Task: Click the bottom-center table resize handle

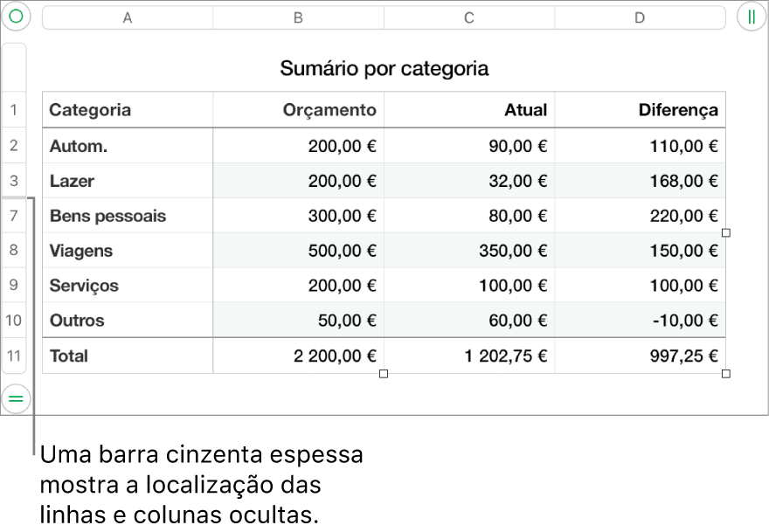Action: [x=384, y=374]
